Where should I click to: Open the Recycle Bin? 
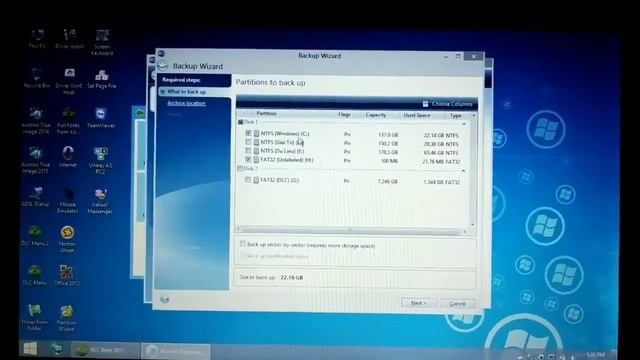point(36,78)
